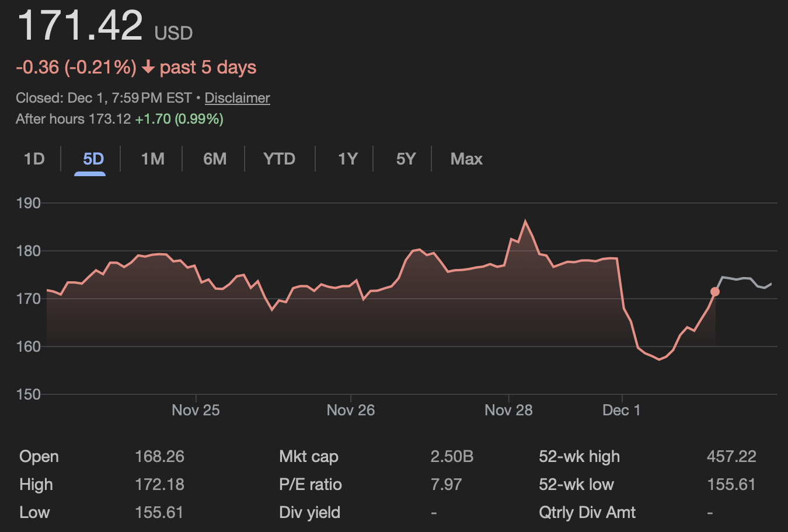Click the chart's highest peak near Nov 28

tap(525, 221)
